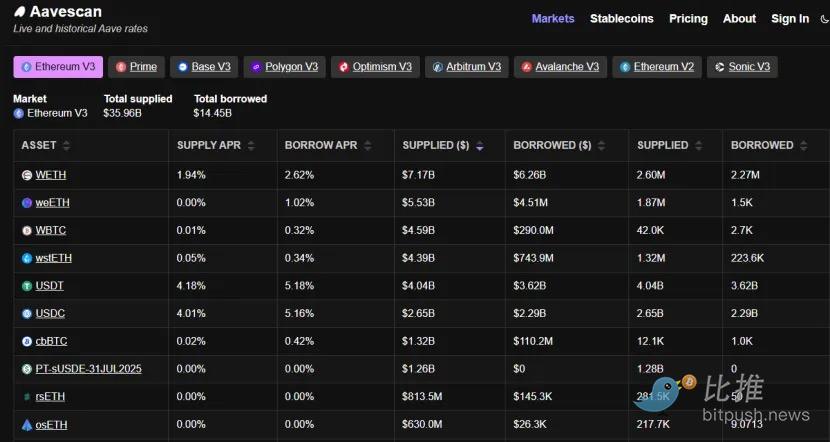This screenshot has width=830, height=442.
Task: Select the Arbitrum V3 market tab
Action: tap(466, 67)
